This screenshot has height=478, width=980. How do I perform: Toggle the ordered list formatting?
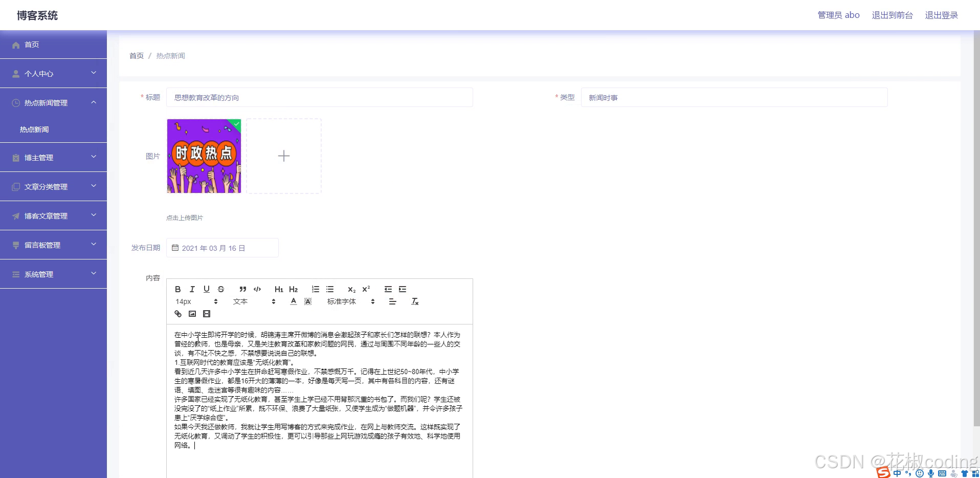click(x=316, y=289)
